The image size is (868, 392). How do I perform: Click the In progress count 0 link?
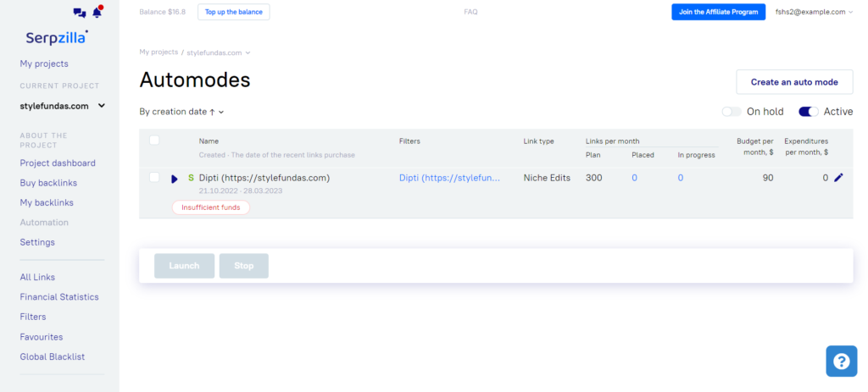click(681, 178)
